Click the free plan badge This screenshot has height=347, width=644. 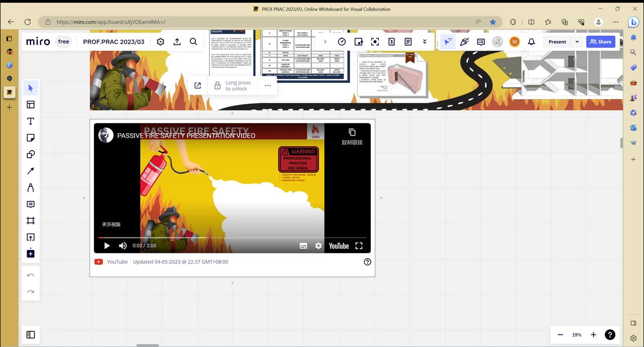(64, 42)
